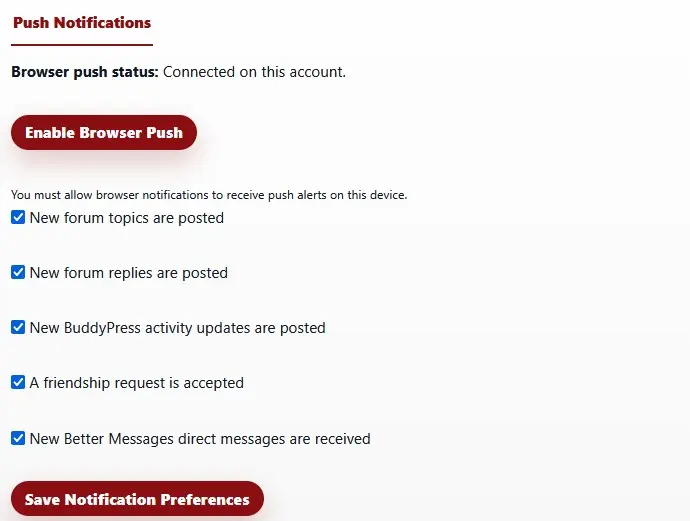The height and width of the screenshot is (521, 690).
Task: Click the red underline beneath Push Notifications
Action: (82, 45)
